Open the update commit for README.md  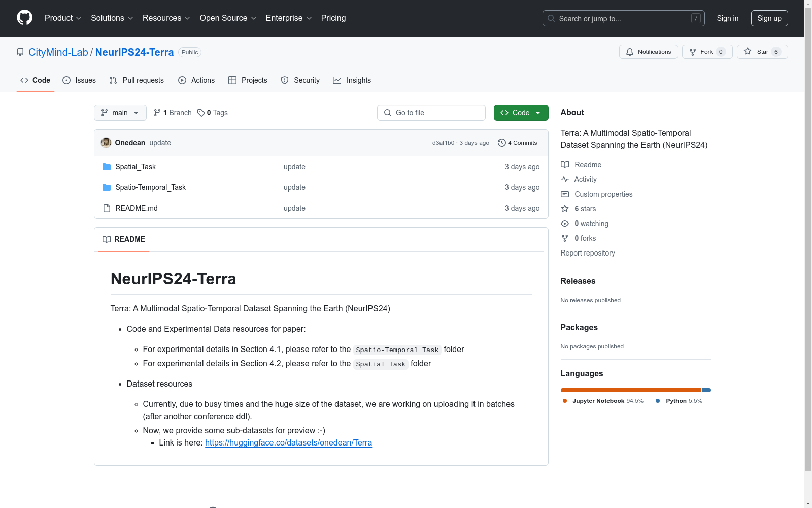click(294, 208)
